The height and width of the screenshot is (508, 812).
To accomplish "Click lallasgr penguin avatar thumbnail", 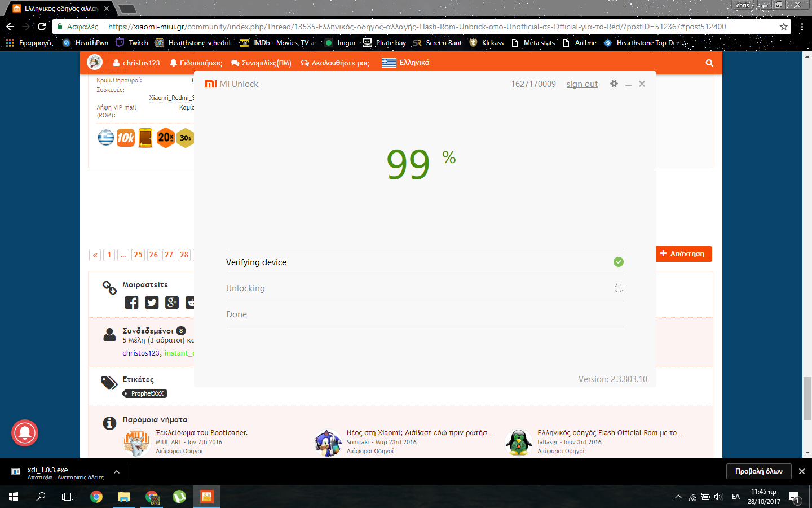I will (519, 443).
